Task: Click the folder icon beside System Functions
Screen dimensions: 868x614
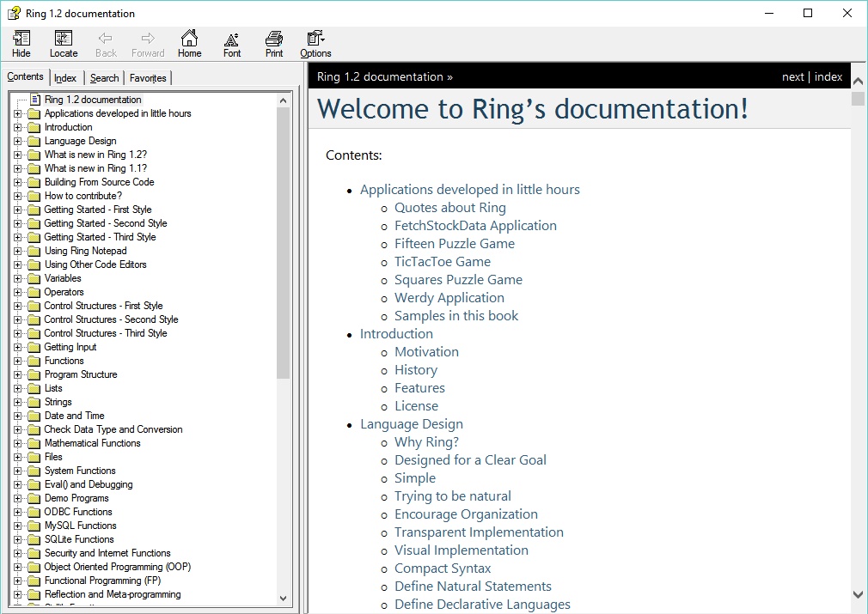Action: coord(34,471)
